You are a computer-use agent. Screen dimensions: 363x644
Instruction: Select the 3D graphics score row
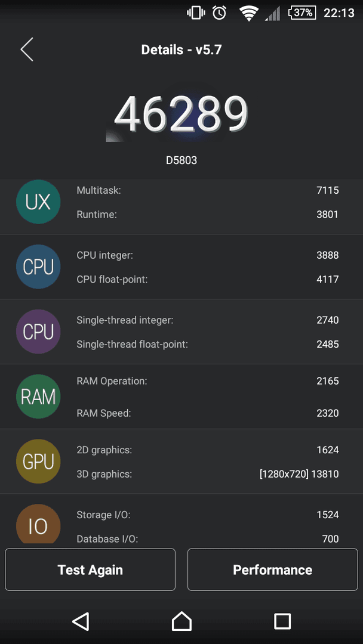[208, 475]
